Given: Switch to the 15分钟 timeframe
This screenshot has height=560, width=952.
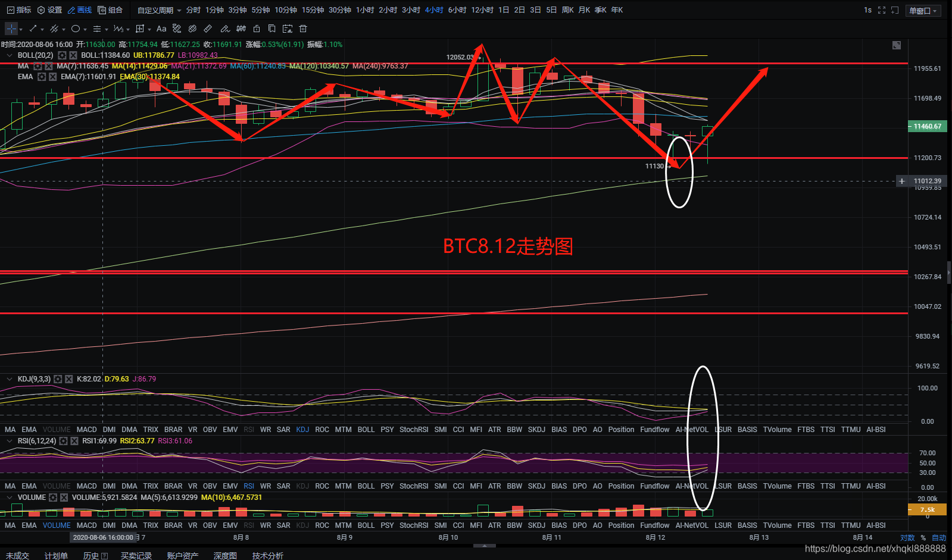Looking at the screenshot, I should click(313, 10).
